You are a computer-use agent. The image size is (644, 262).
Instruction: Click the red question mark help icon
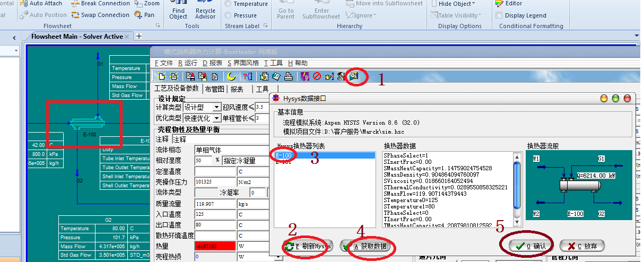pos(247,76)
